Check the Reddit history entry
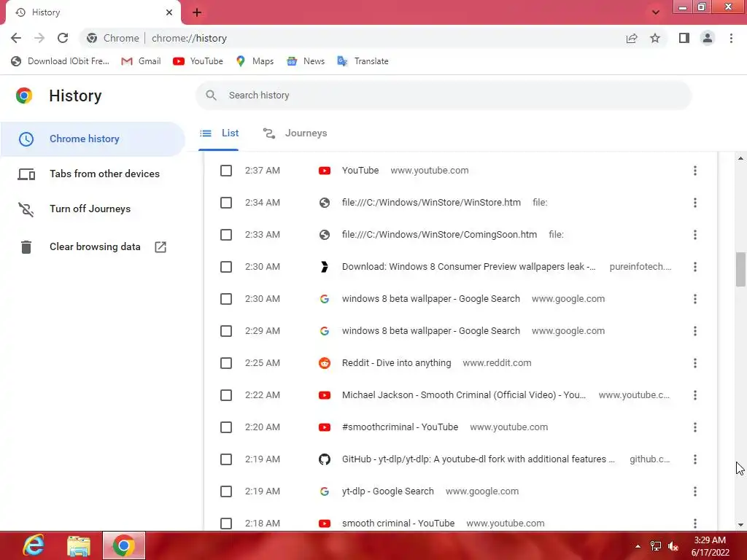This screenshot has height=560, width=747. click(226, 363)
